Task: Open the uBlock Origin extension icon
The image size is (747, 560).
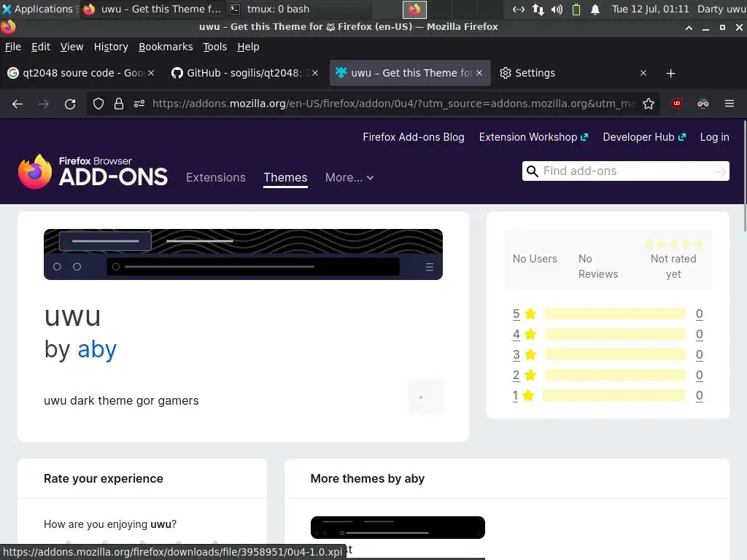Action: point(676,104)
